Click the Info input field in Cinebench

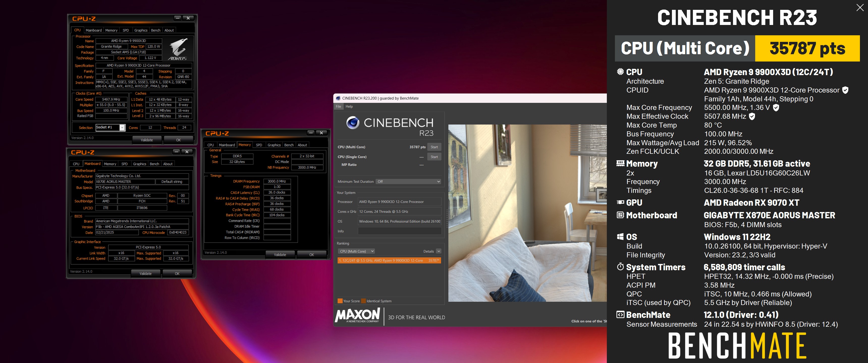point(400,231)
